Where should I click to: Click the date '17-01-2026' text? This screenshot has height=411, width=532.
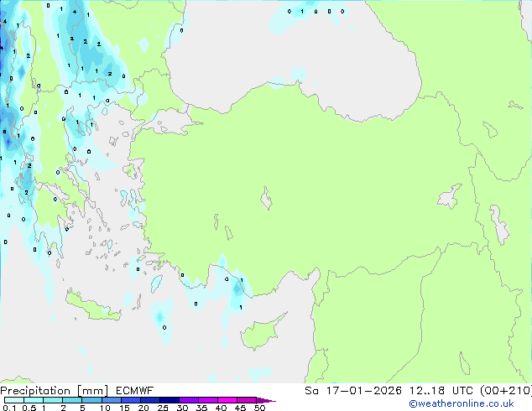(363, 391)
